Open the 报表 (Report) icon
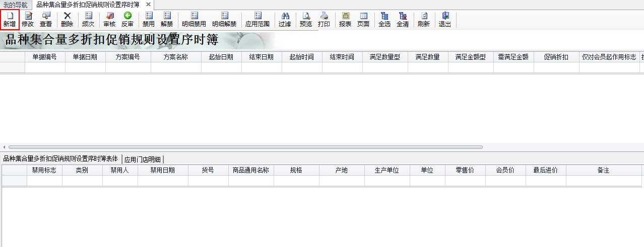The height and width of the screenshot is (247, 644). click(345, 20)
